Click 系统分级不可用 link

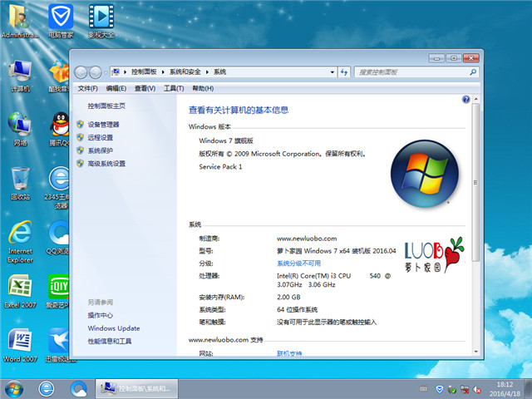click(x=298, y=264)
